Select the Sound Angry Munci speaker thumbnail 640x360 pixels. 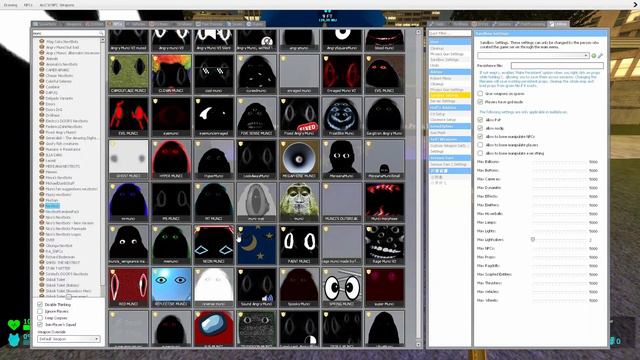click(x=256, y=288)
